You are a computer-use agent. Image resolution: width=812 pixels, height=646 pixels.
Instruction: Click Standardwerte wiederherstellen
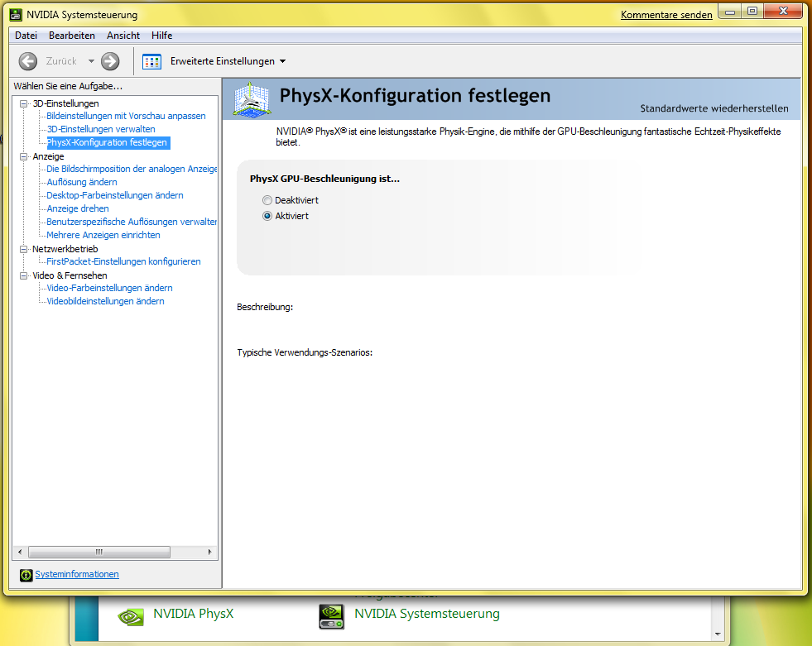tap(714, 108)
